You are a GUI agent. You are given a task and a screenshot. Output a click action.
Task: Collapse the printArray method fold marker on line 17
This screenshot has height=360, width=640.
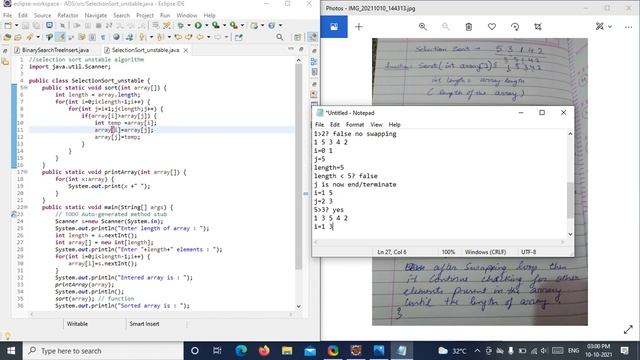tap(26, 172)
